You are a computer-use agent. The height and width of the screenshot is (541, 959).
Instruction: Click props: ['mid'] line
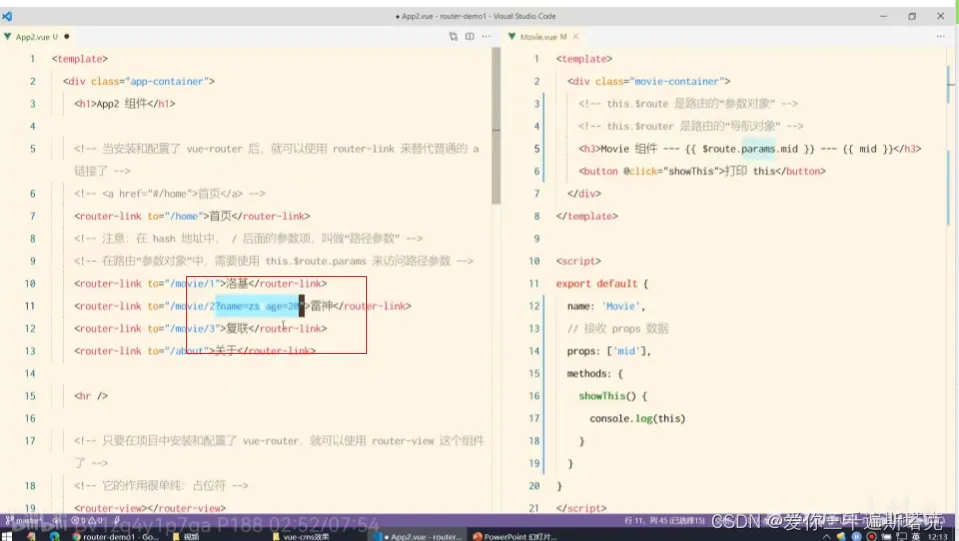point(609,351)
